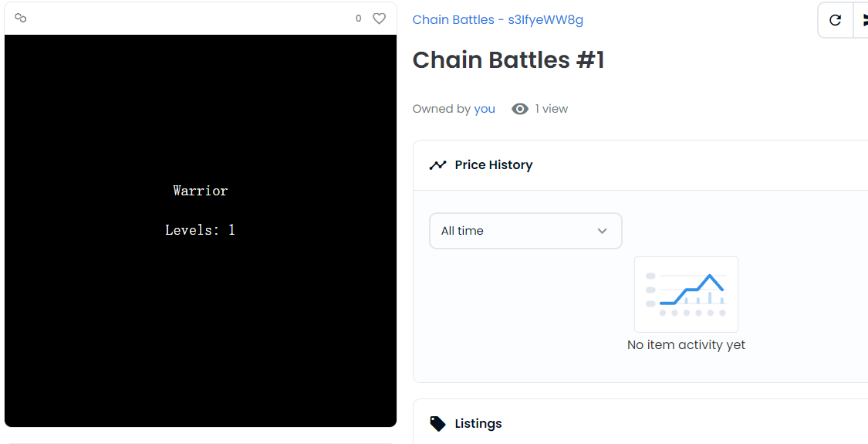Click the "Levels: 1" text in artwork
Viewport: 868px width, 444px height.
point(200,229)
